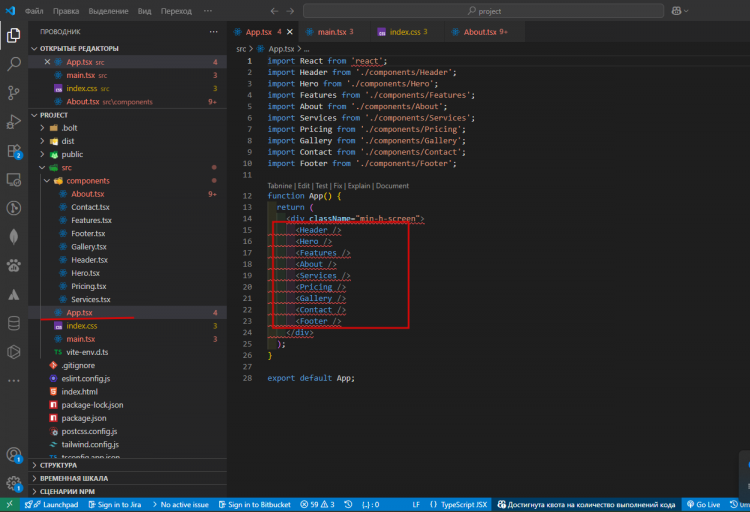Expand the NPM scripts (СЦЕНАРИИ NPM) section
The height and width of the screenshot is (512, 750).
click(34, 491)
